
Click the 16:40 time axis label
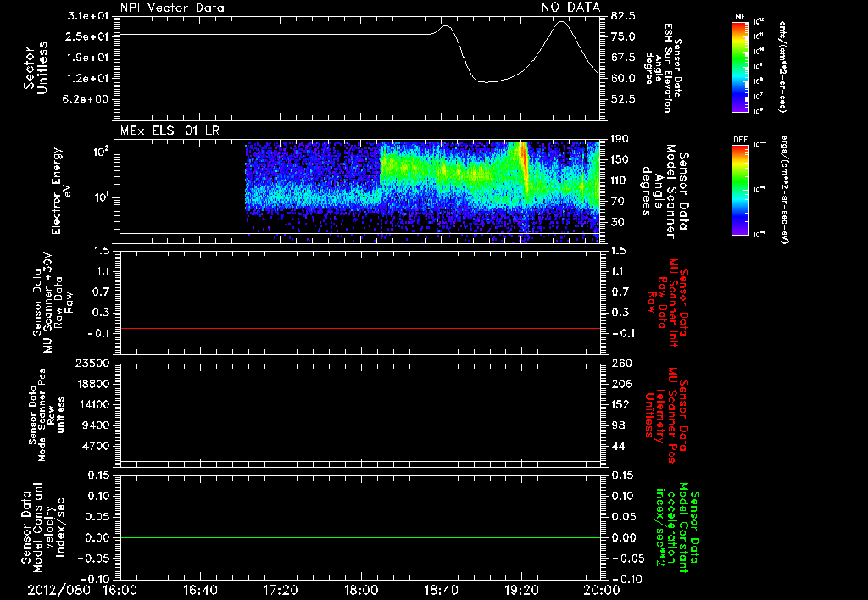[x=200, y=590]
